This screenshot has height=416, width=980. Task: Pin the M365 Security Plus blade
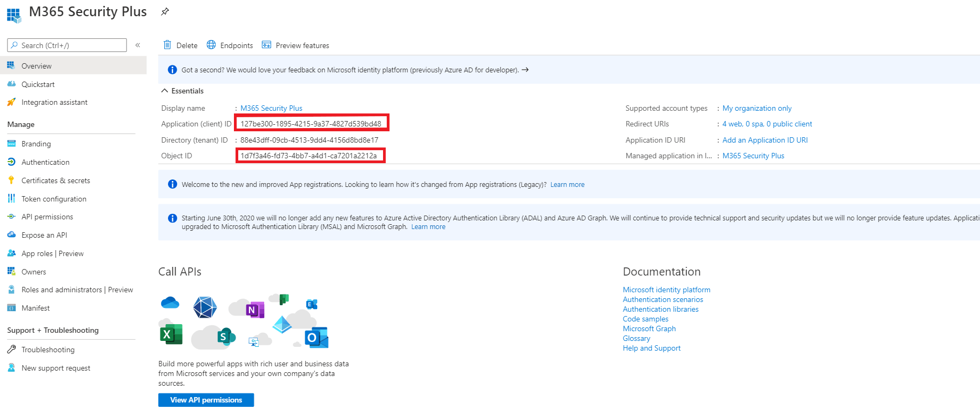point(165,11)
